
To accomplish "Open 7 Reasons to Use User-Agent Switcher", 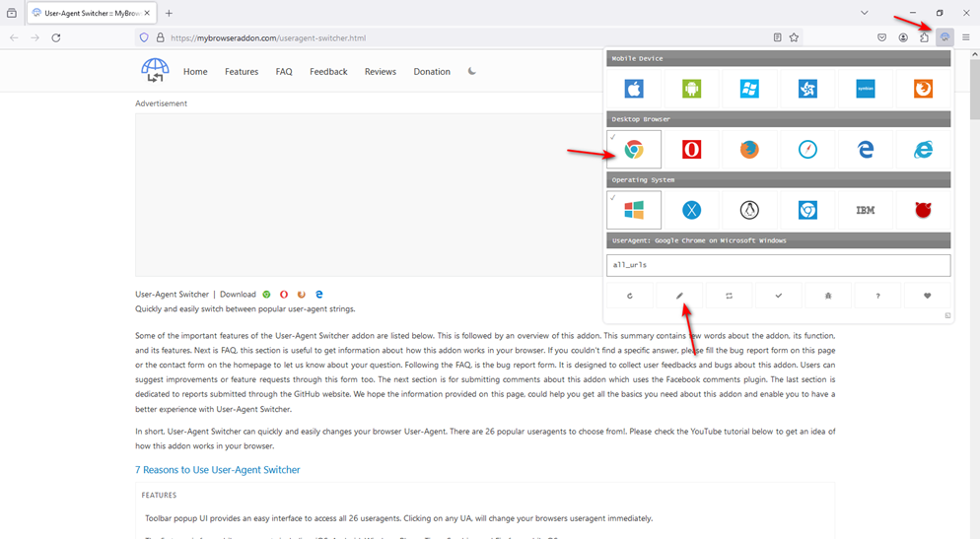I will point(218,470).
